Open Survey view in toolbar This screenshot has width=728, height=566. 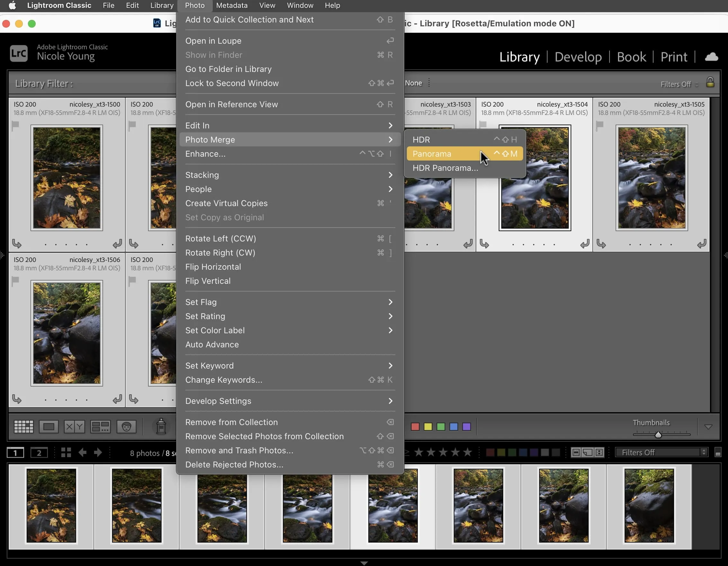point(100,426)
